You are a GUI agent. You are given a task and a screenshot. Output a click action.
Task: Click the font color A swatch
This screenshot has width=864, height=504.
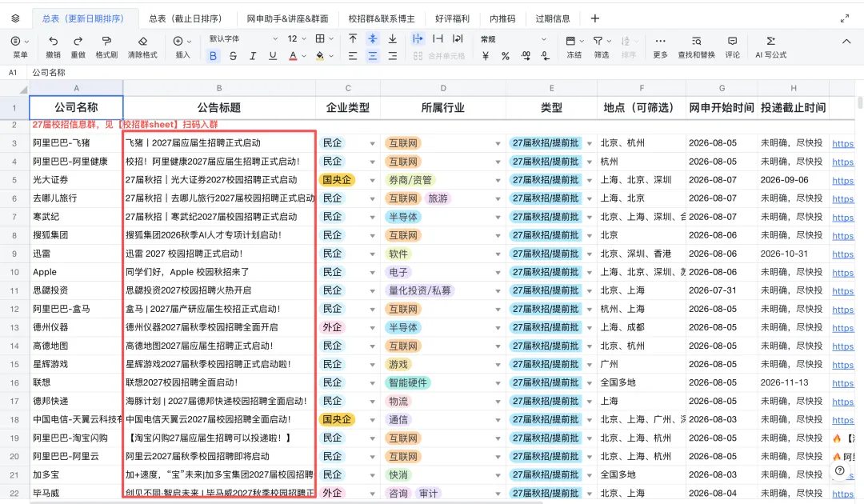tap(293, 56)
